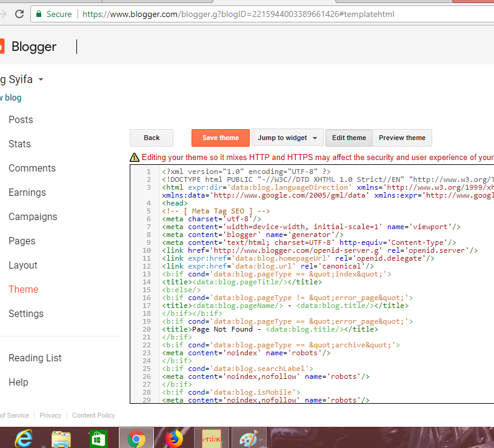The image size is (494, 448).
Task: Click the Secure padlock icon in the address bar
Action: point(38,13)
